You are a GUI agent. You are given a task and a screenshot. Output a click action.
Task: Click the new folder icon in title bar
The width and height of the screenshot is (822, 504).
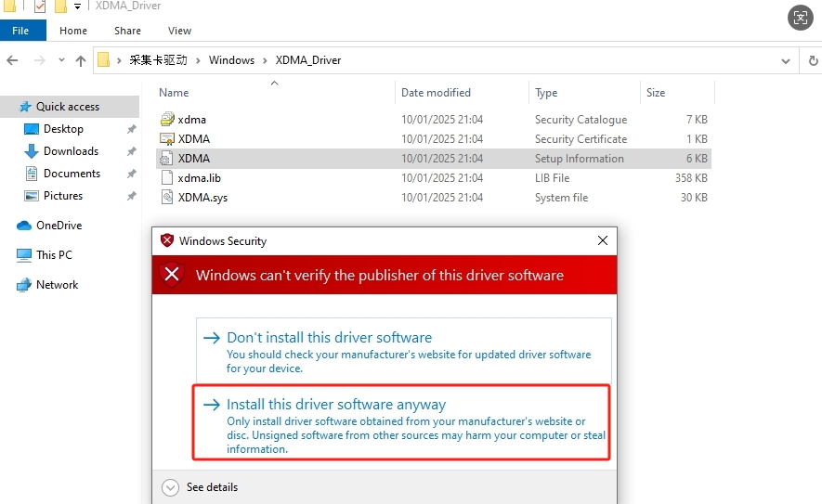coord(60,6)
